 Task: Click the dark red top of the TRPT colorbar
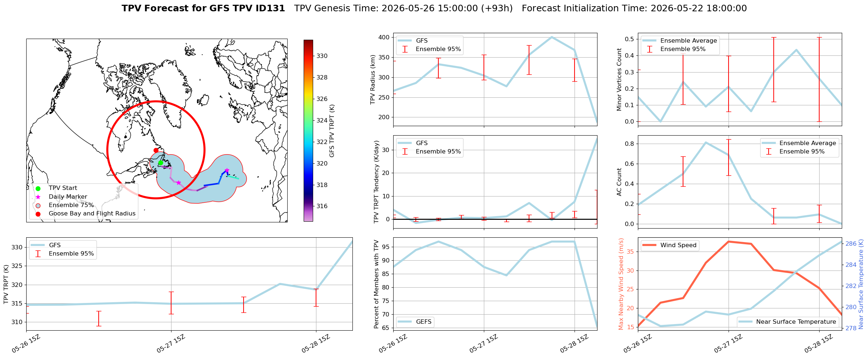tap(308, 42)
